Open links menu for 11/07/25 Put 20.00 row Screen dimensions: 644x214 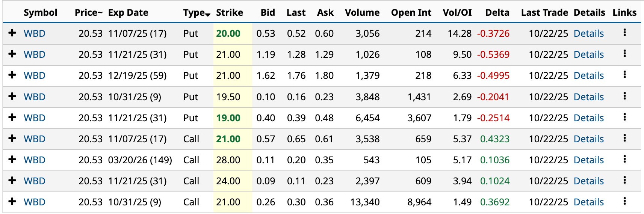click(x=624, y=33)
